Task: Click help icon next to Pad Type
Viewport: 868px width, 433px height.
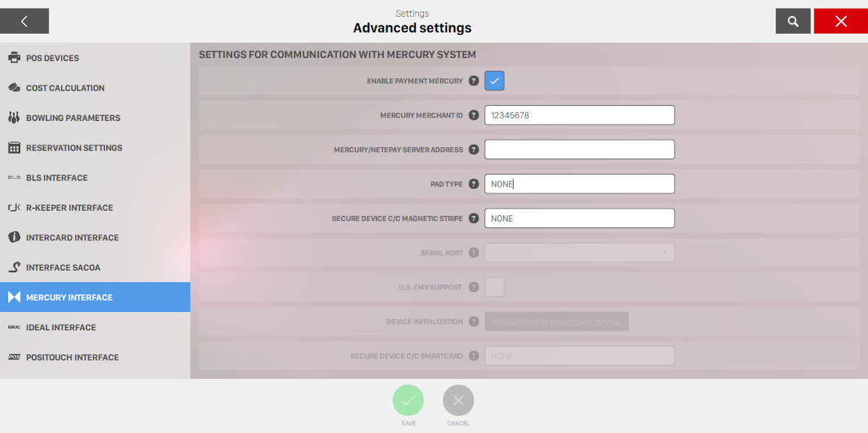Action: click(474, 184)
